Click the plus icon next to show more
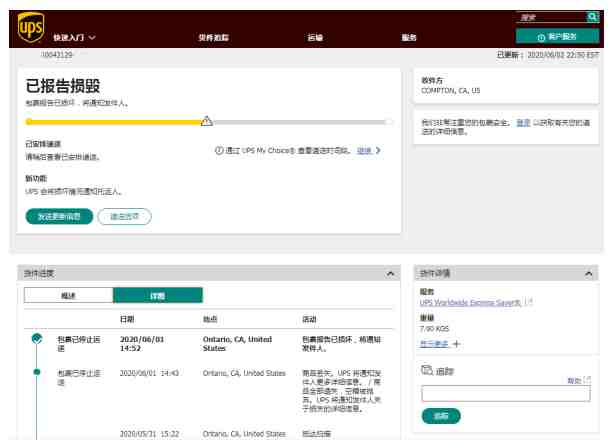 [x=456, y=344]
